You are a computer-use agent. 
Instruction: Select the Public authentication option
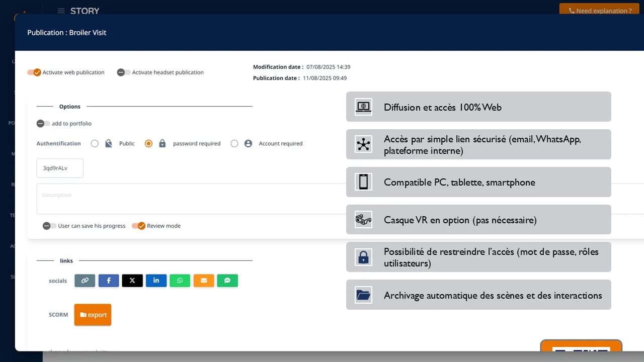point(95,143)
